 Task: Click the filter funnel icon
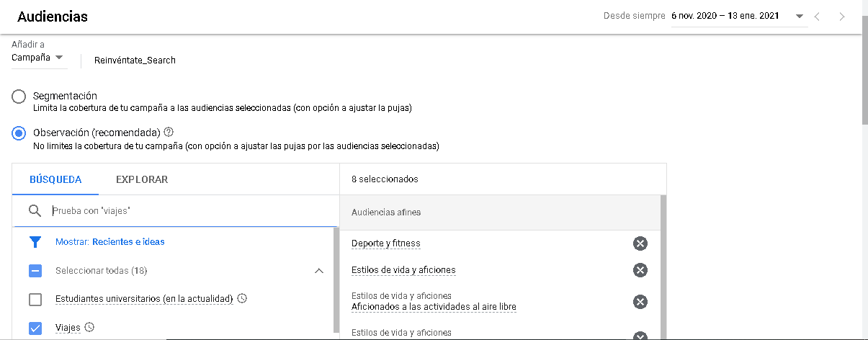(x=35, y=242)
